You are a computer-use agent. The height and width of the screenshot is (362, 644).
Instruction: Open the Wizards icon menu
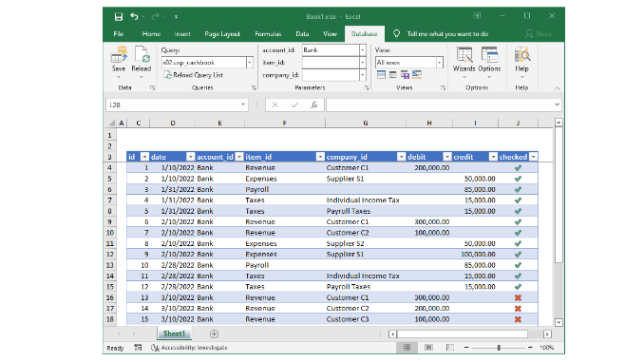pos(464,61)
